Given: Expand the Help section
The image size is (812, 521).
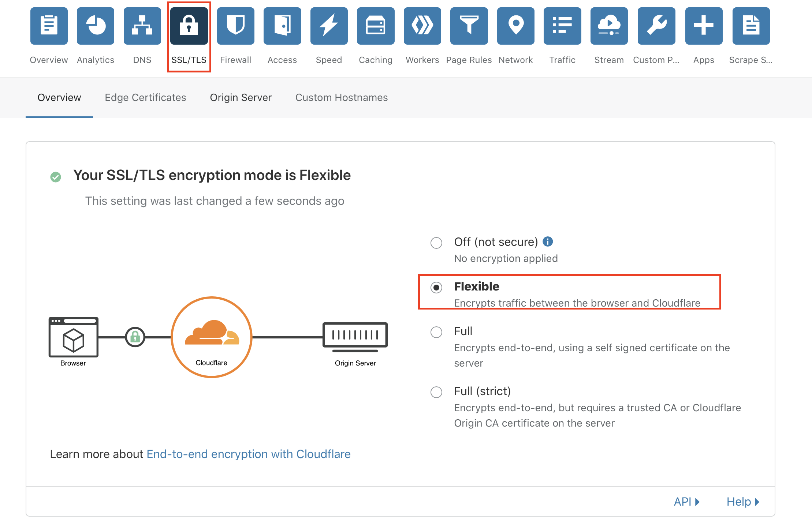Looking at the screenshot, I should pos(742,501).
